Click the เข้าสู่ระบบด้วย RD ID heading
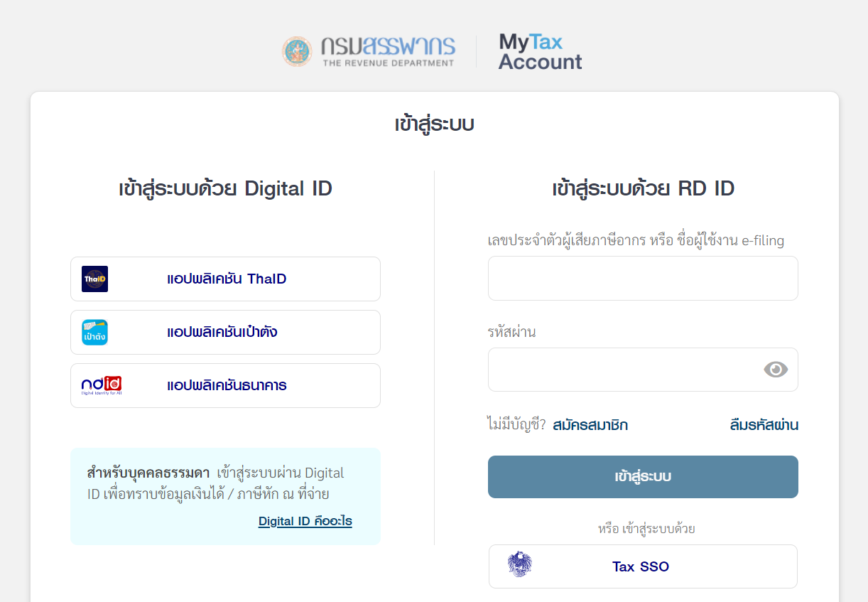The image size is (868, 602). point(643,188)
